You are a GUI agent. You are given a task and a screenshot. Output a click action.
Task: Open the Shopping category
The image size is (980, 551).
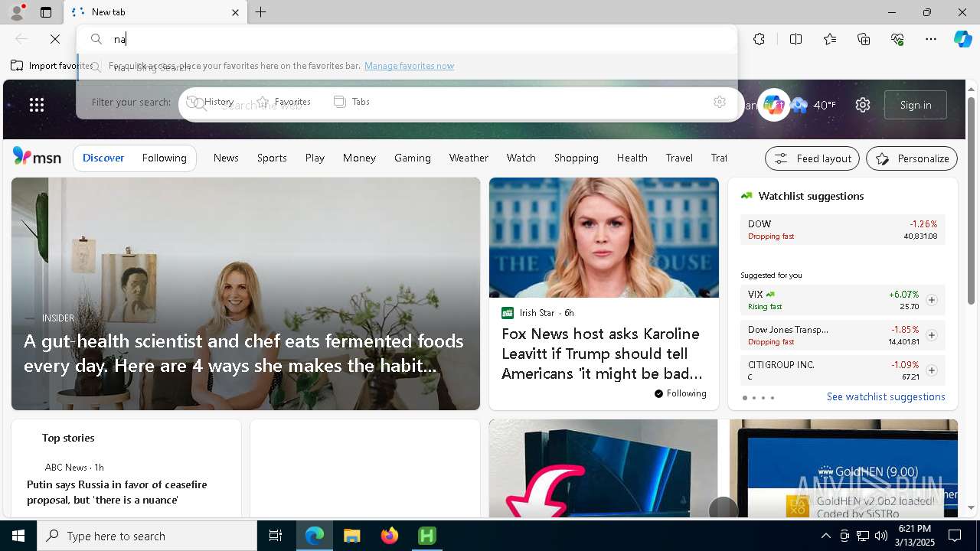577,158
